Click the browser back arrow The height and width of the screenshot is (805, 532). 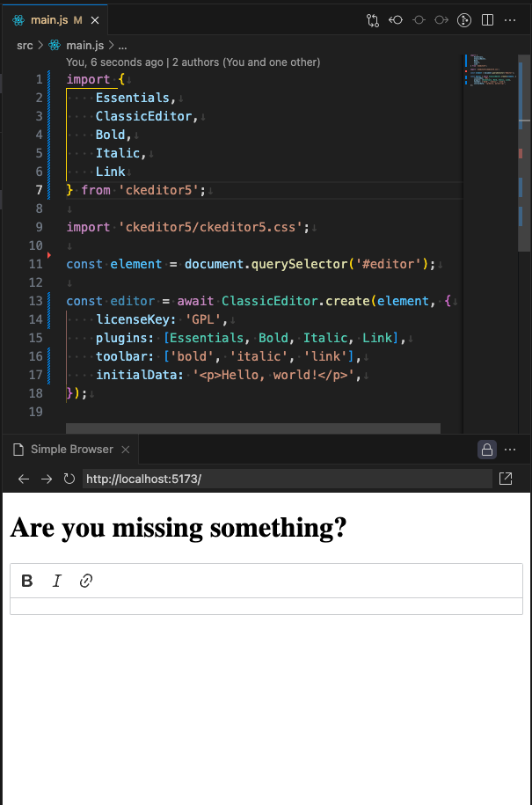coord(24,479)
